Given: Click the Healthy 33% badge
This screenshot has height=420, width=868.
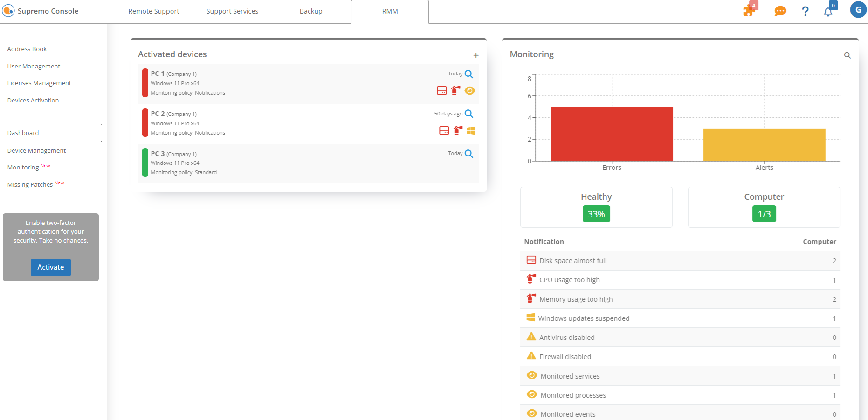Looking at the screenshot, I should click(596, 214).
